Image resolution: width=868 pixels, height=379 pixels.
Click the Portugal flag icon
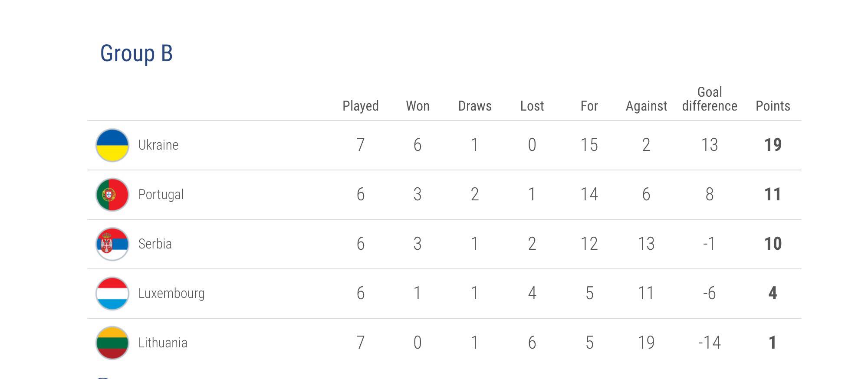click(x=112, y=195)
